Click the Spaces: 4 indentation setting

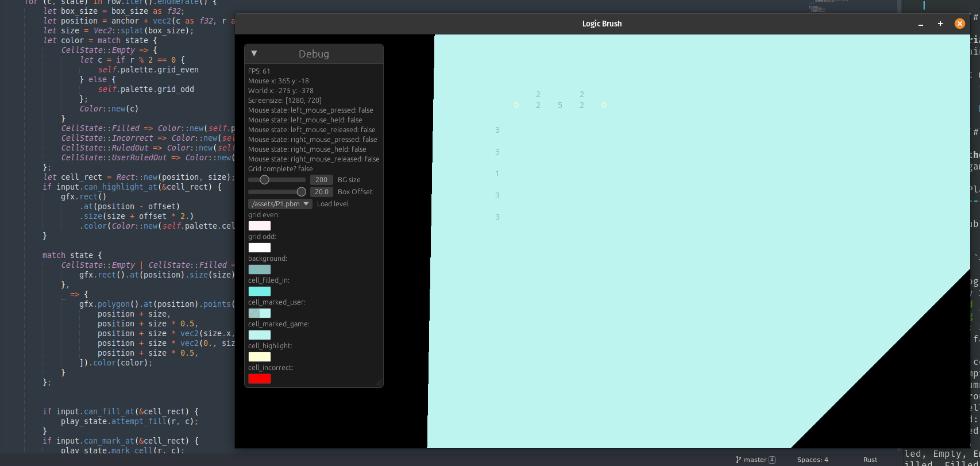[x=812, y=460]
